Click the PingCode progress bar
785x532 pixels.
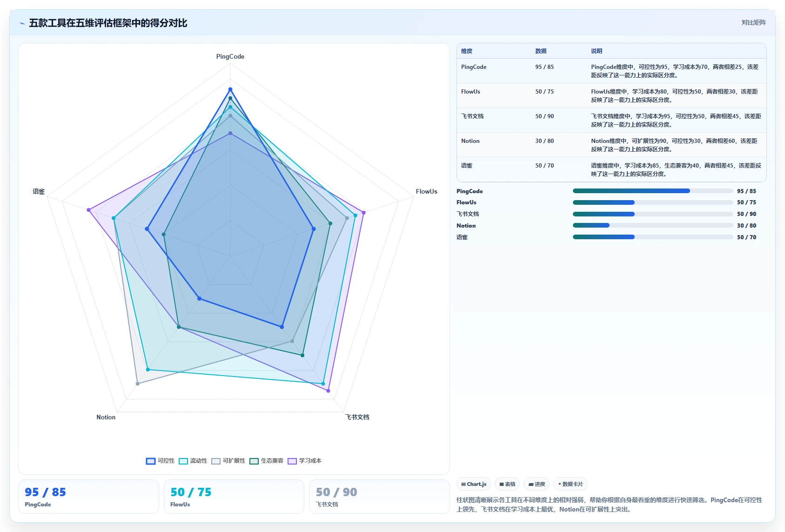[653, 191]
